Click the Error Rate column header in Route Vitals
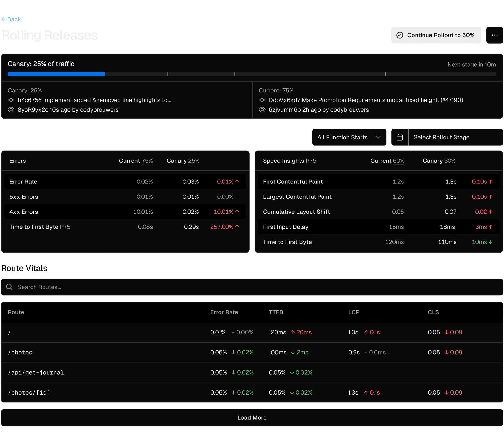This screenshot has width=504, height=446. tap(224, 312)
